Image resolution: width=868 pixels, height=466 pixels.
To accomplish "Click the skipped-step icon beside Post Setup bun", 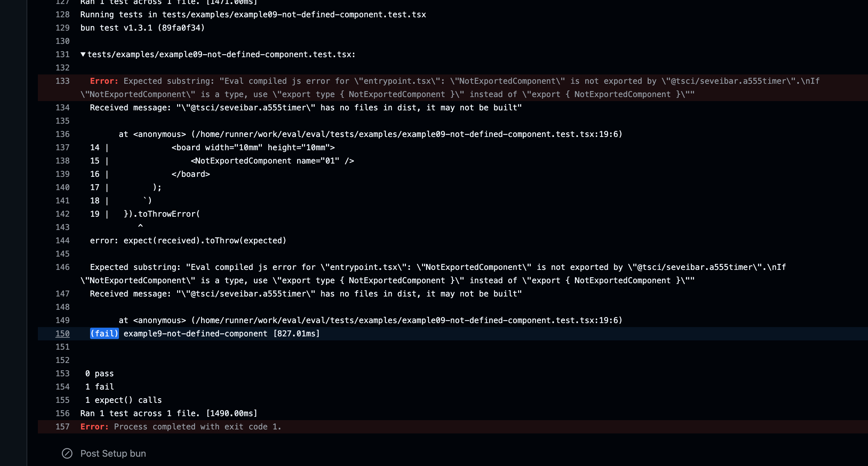I will [x=67, y=453].
